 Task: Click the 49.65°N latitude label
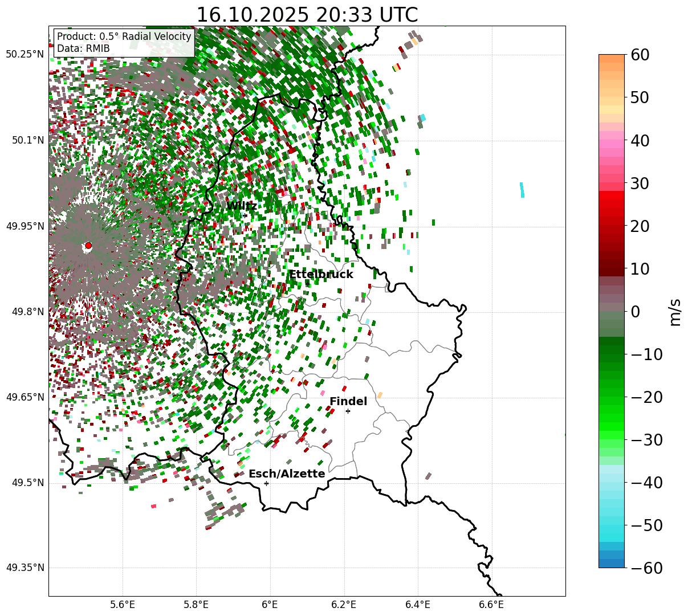tap(25, 397)
